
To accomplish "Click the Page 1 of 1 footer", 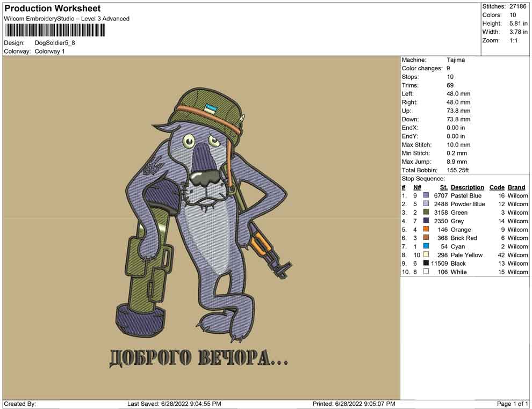I will 512,404.
